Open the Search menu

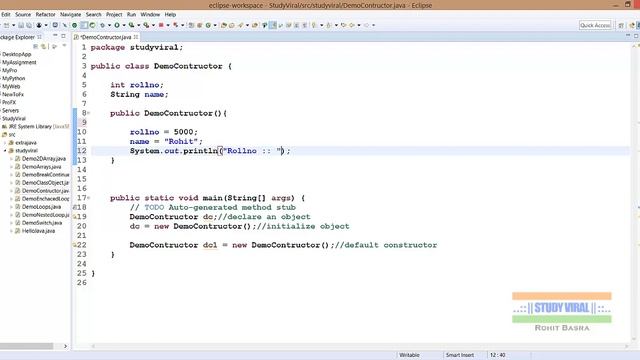pyautogui.click(x=93, y=14)
